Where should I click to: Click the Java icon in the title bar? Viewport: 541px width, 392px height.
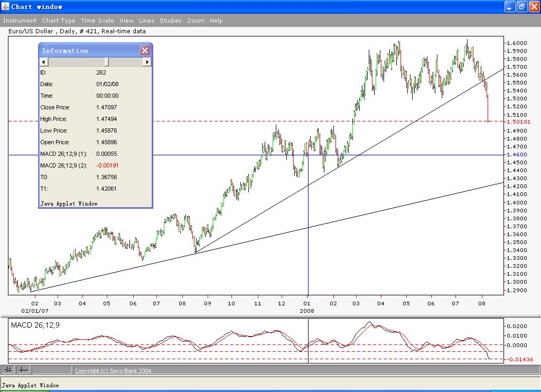(x=5, y=6)
